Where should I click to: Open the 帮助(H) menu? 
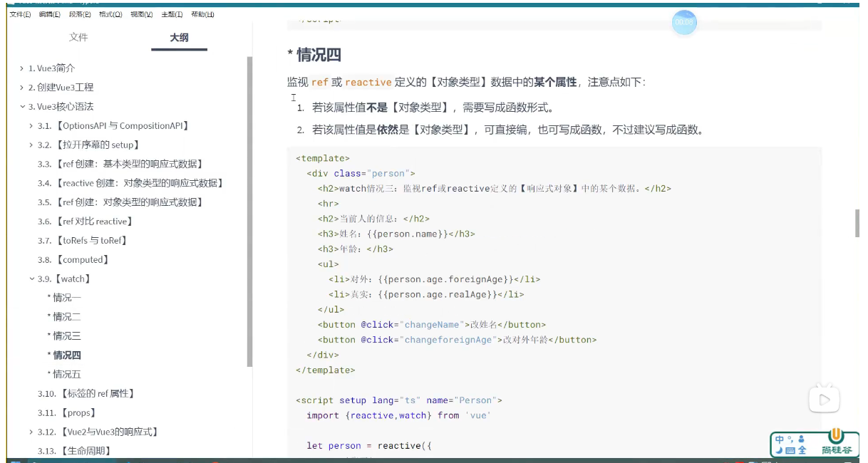tap(202, 14)
